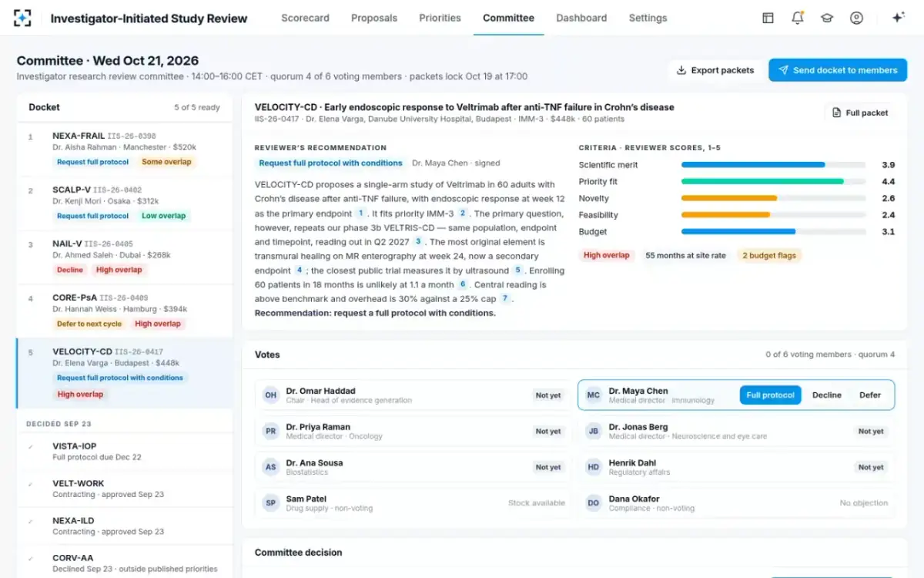Click Send docket to members

pyautogui.click(x=838, y=70)
